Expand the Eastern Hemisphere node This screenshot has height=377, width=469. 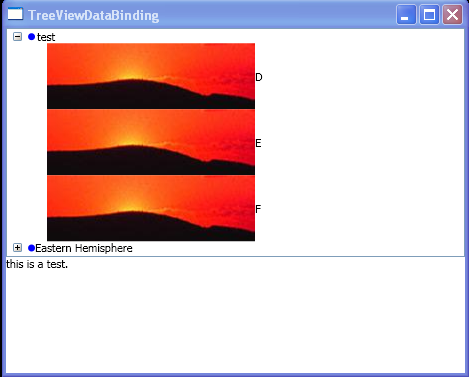(17, 248)
